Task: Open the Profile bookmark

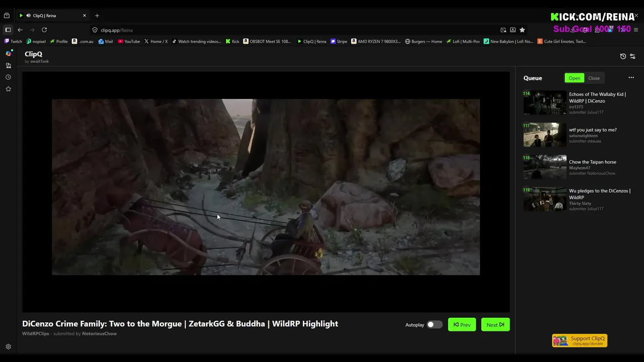Action: pyautogui.click(x=58, y=42)
